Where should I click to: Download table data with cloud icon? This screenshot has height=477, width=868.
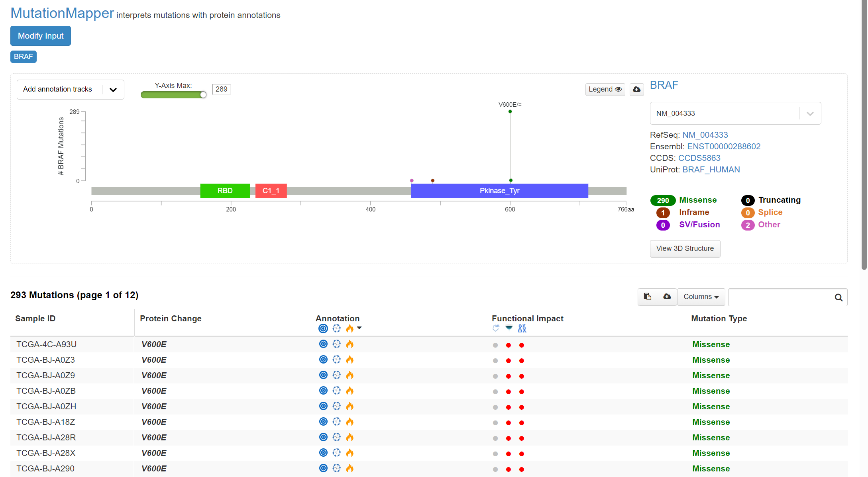tap(667, 297)
